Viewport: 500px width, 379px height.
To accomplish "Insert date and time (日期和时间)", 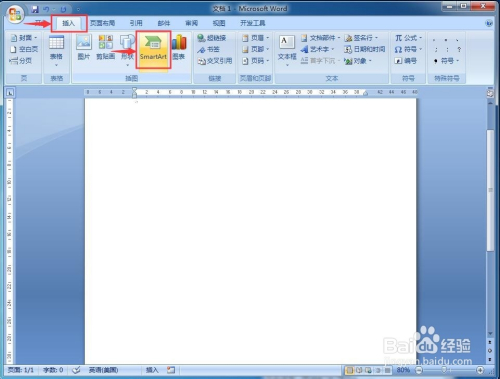I will (365, 49).
